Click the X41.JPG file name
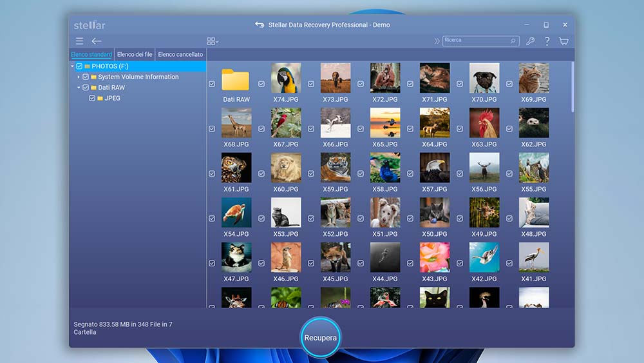Viewport: 644px width, 363px height. [533, 279]
